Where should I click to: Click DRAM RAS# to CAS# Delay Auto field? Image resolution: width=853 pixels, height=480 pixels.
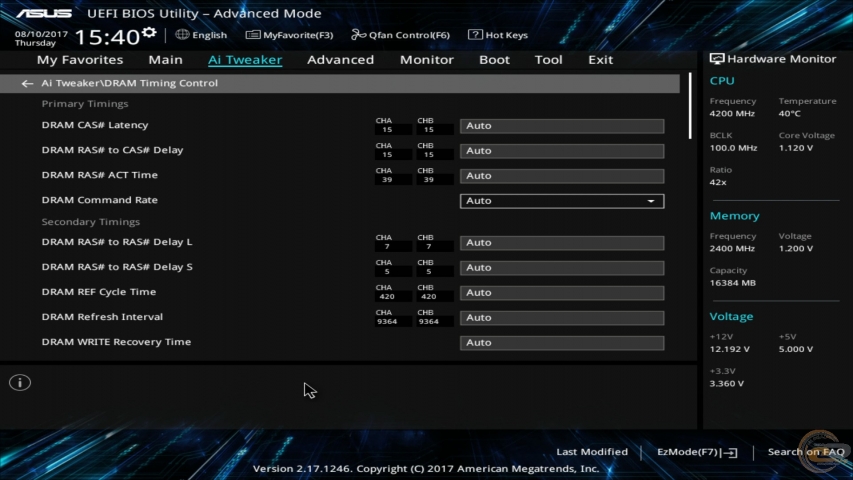click(x=562, y=151)
